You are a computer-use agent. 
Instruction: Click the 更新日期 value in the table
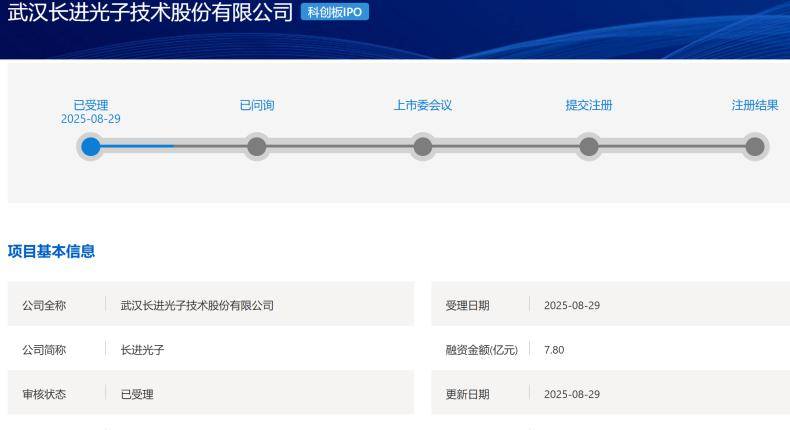pos(572,394)
